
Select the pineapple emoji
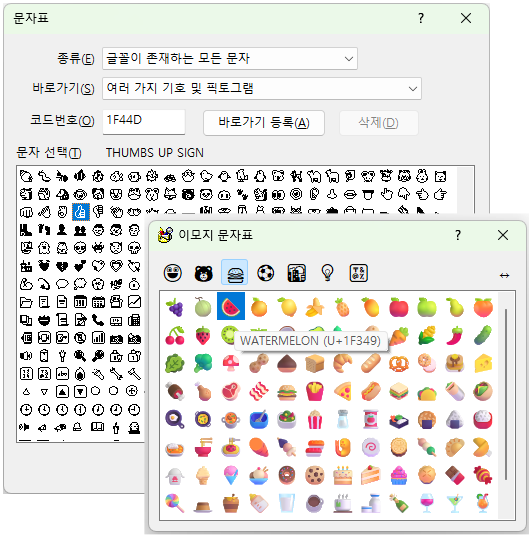[343, 306]
